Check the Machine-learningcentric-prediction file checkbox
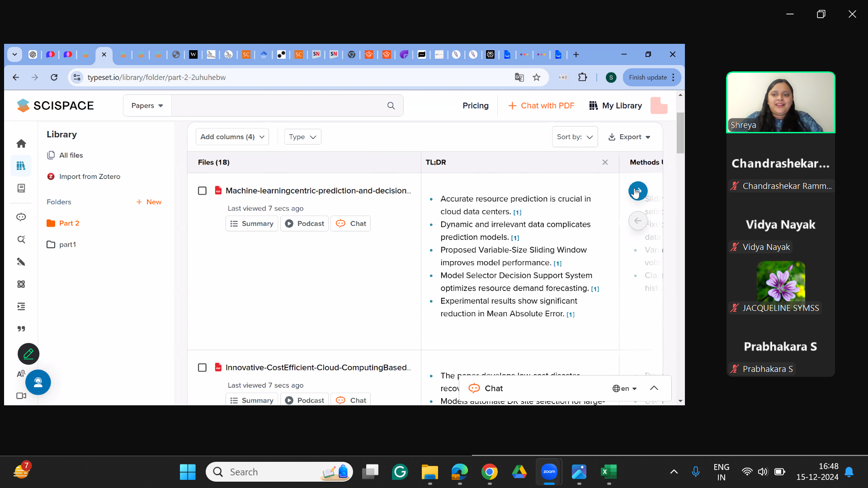868x488 pixels. pyautogui.click(x=202, y=191)
